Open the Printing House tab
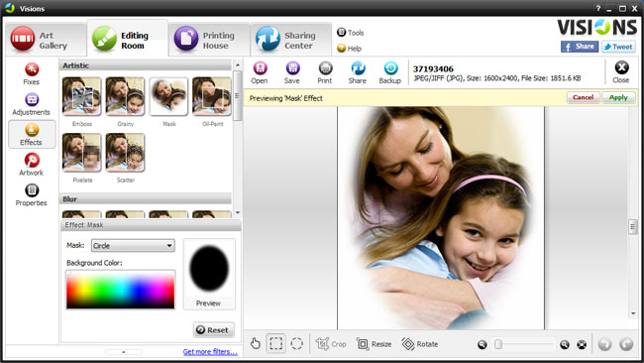Viewport: 644px width, 363px height. coord(209,40)
